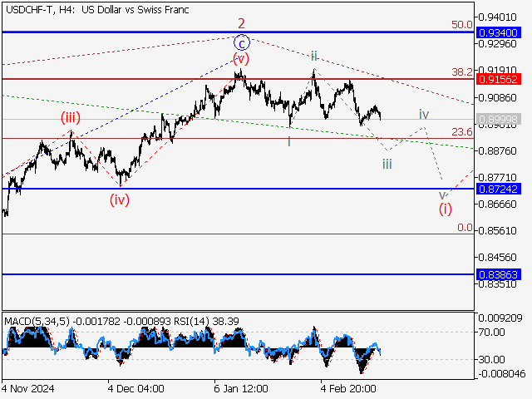Click the red (iii) wave label
Image resolution: width=532 pixels, height=399 pixels.
tap(71, 118)
